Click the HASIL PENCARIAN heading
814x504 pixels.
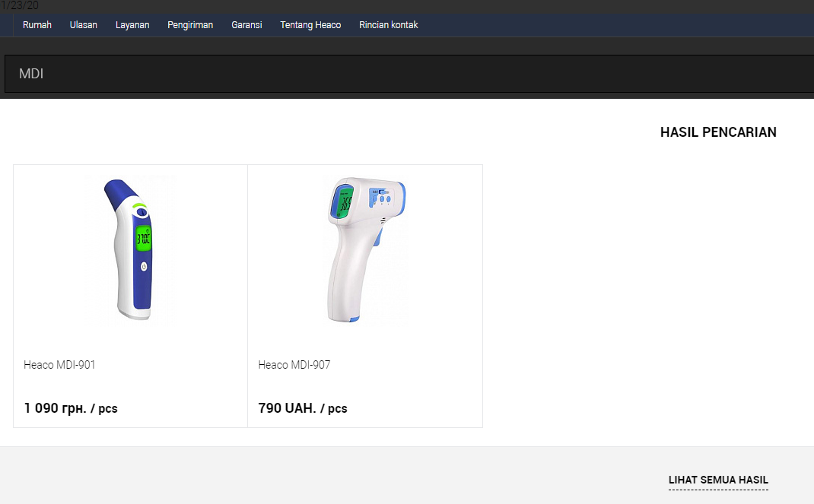click(x=718, y=132)
